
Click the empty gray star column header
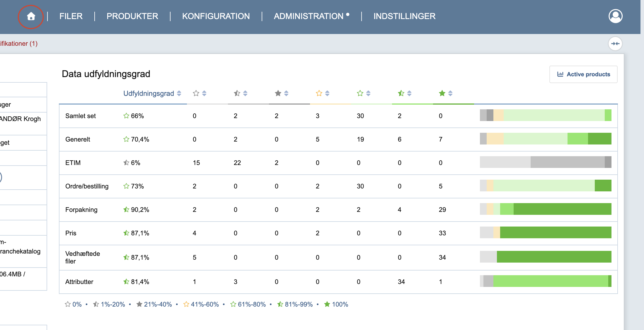(x=196, y=93)
